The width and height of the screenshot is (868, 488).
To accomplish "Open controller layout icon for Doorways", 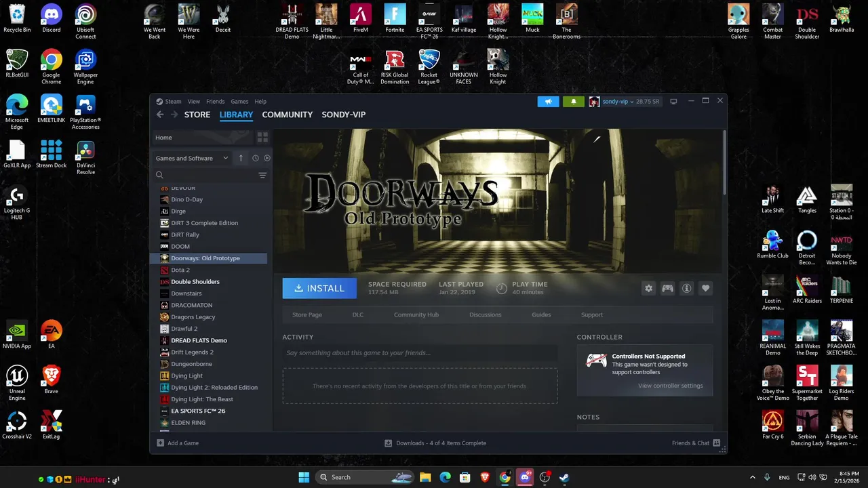I will (x=668, y=288).
